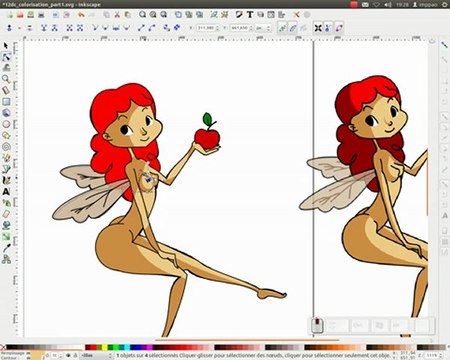Click the zoom percentage field

432,355
